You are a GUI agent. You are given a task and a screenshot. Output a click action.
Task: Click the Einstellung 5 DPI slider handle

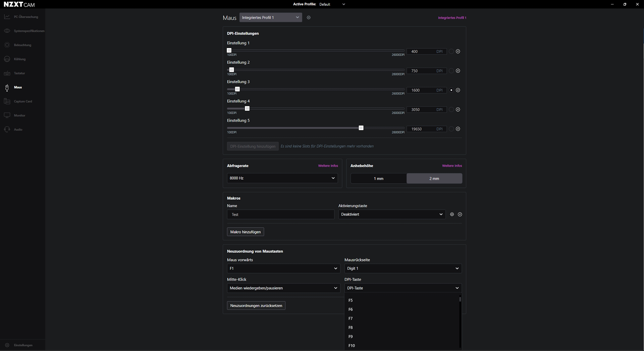click(x=361, y=128)
